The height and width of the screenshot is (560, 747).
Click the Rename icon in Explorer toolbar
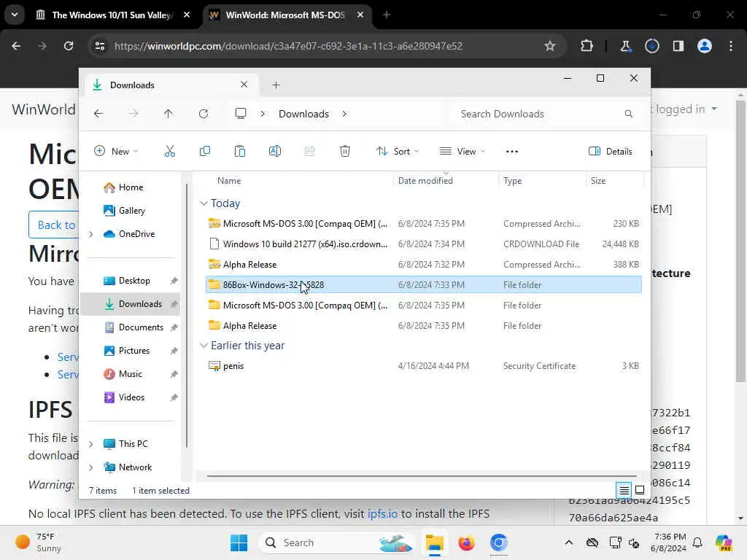tap(275, 152)
